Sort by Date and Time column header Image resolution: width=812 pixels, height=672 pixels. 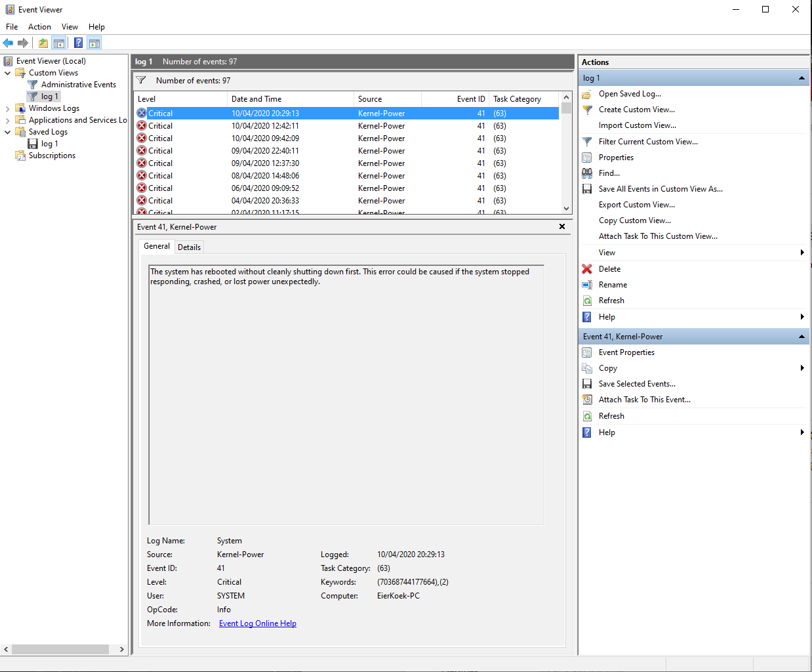pos(291,99)
